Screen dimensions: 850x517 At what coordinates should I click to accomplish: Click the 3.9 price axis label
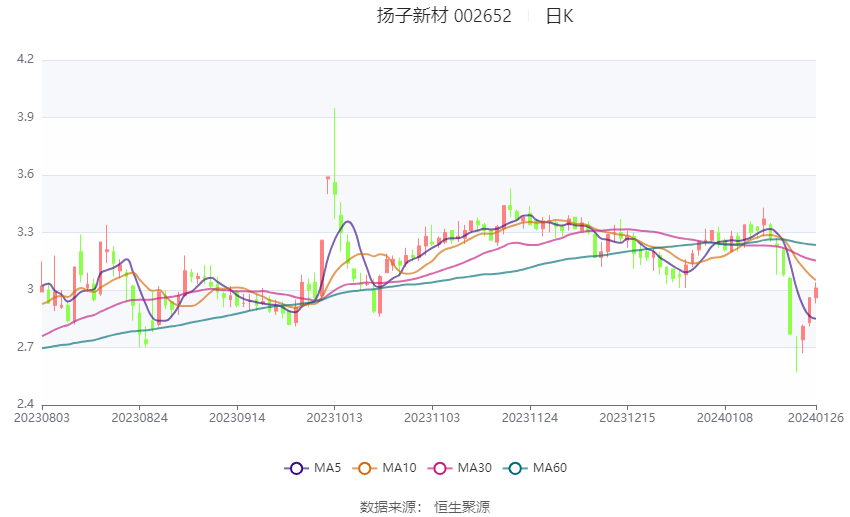[25, 117]
